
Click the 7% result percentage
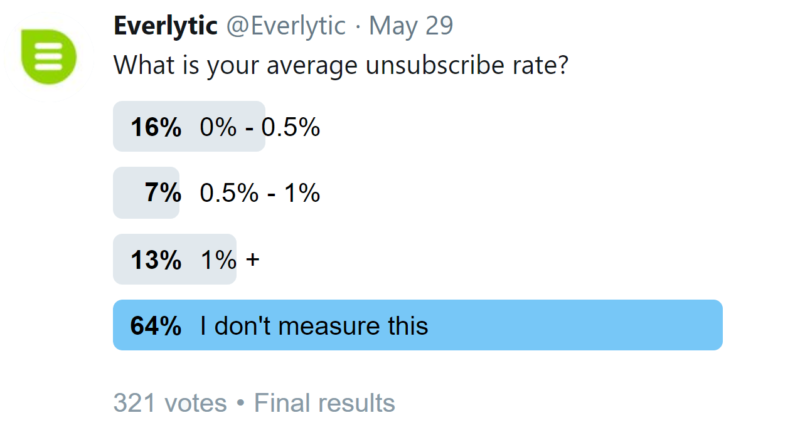(x=163, y=193)
